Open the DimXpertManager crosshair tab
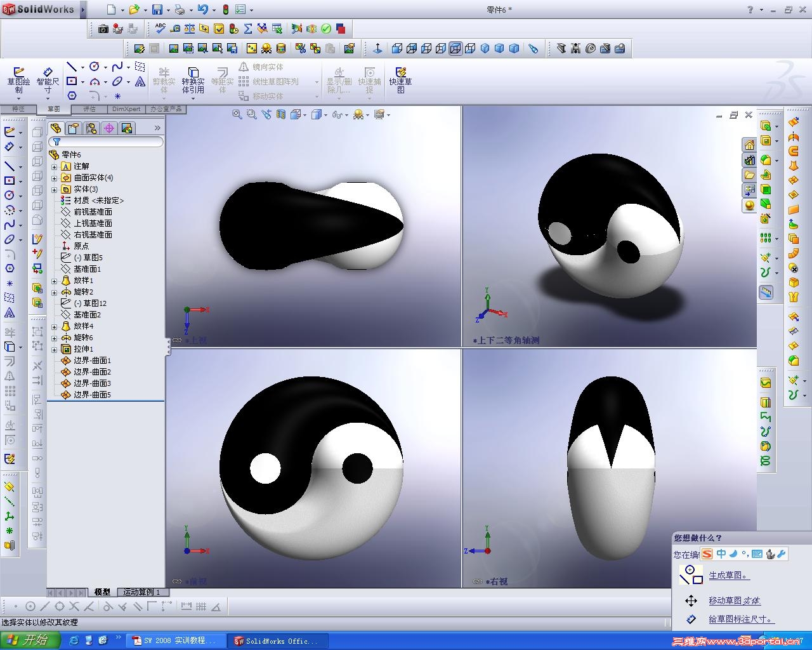The height and width of the screenshot is (650, 812). 109,128
